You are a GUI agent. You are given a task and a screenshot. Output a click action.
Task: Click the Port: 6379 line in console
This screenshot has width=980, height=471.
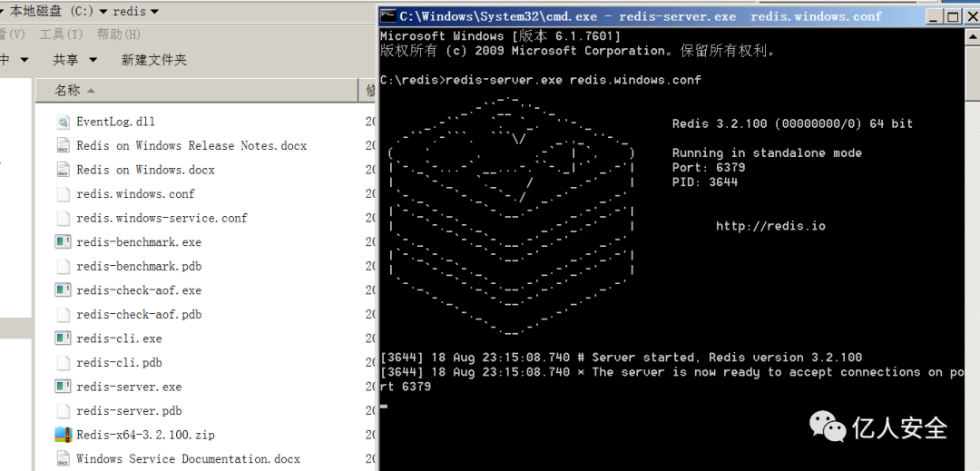tap(709, 167)
